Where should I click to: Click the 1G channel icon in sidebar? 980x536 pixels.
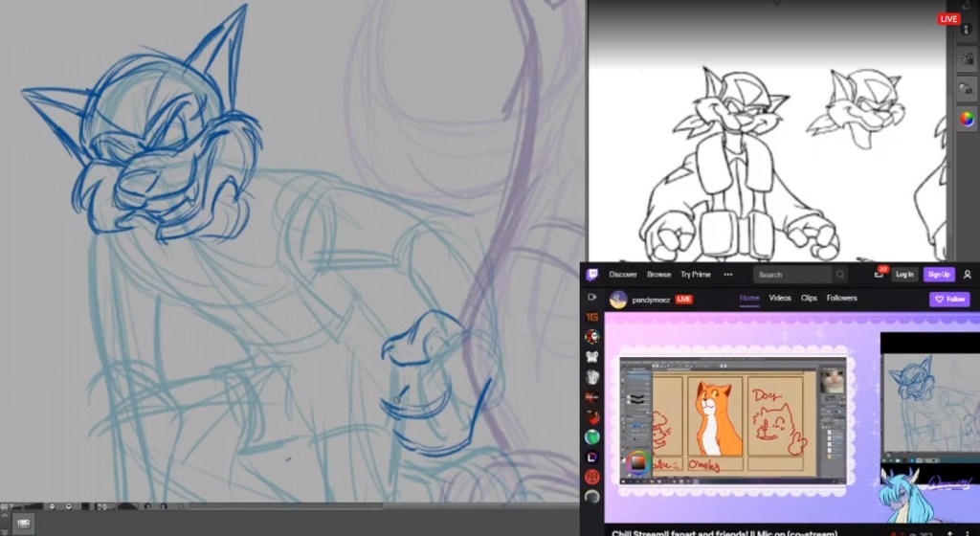coord(592,317)
